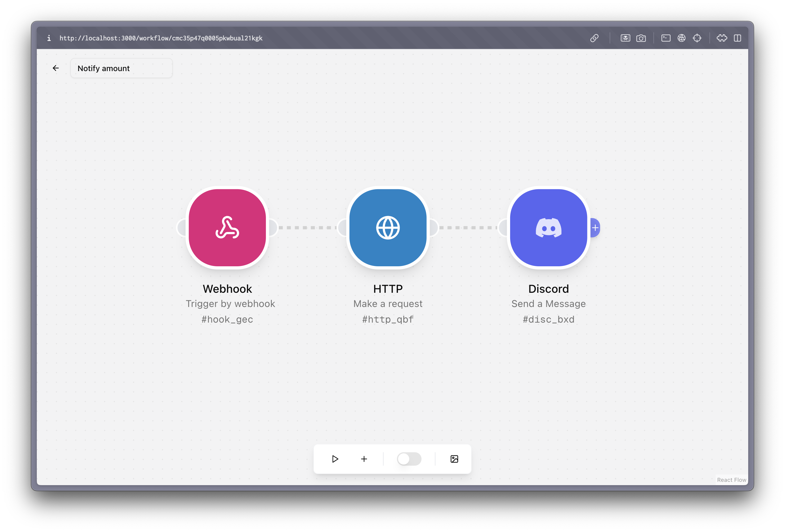785x532 pixels.
Task: Click the "Make a request" description
Action: [x=388, y=304]
